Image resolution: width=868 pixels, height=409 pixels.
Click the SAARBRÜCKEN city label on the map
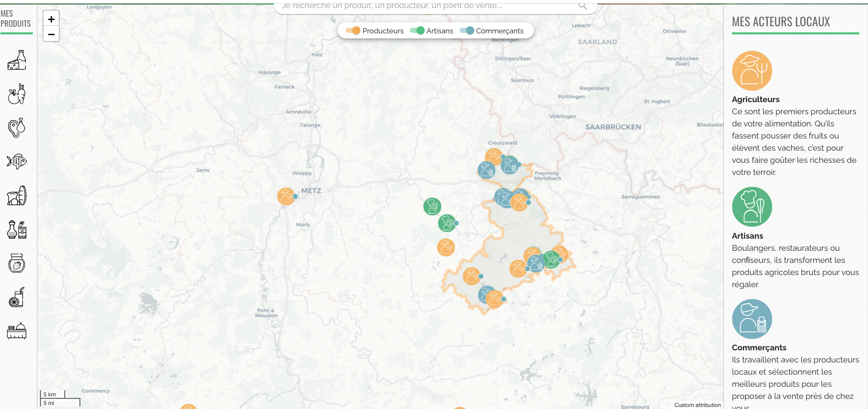pyautogui.click(x=613, y=127)
